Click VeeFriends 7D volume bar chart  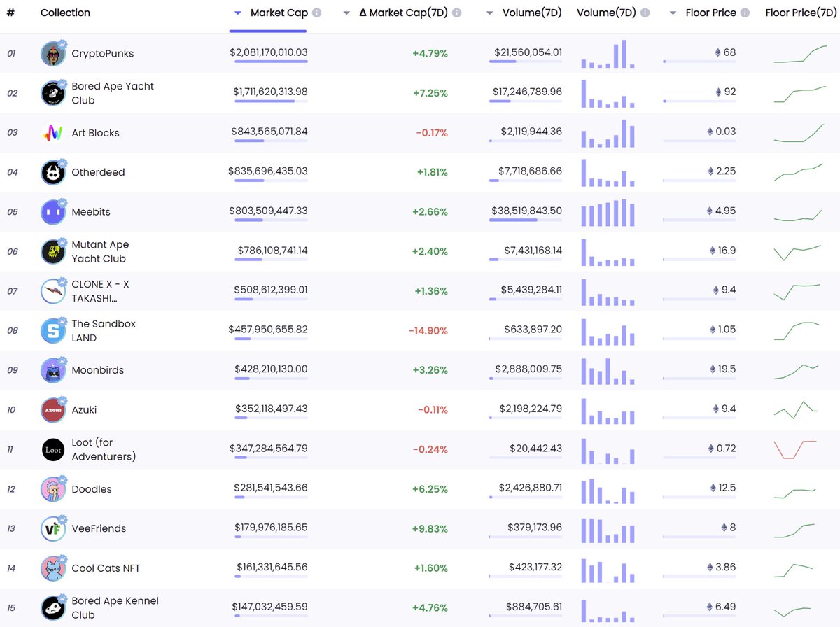pyautogui.click(x=608, y=529)
